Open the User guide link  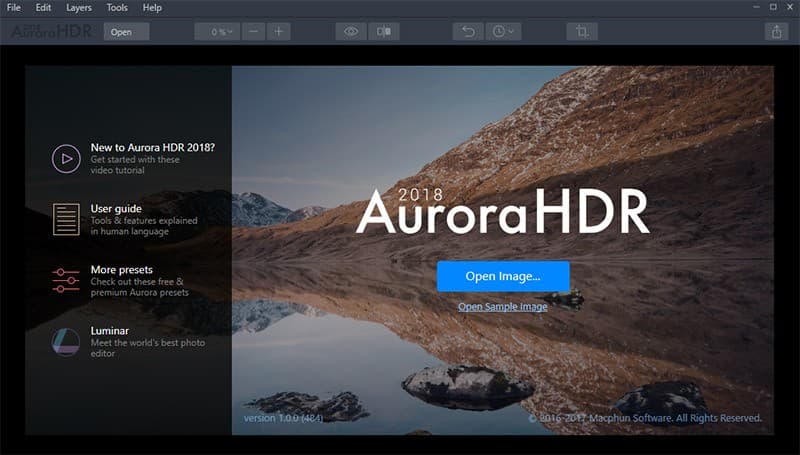point(116,209)
